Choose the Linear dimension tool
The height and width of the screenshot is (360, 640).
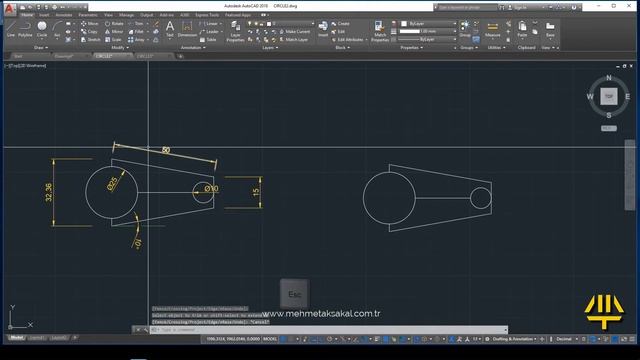pos(209,24)
